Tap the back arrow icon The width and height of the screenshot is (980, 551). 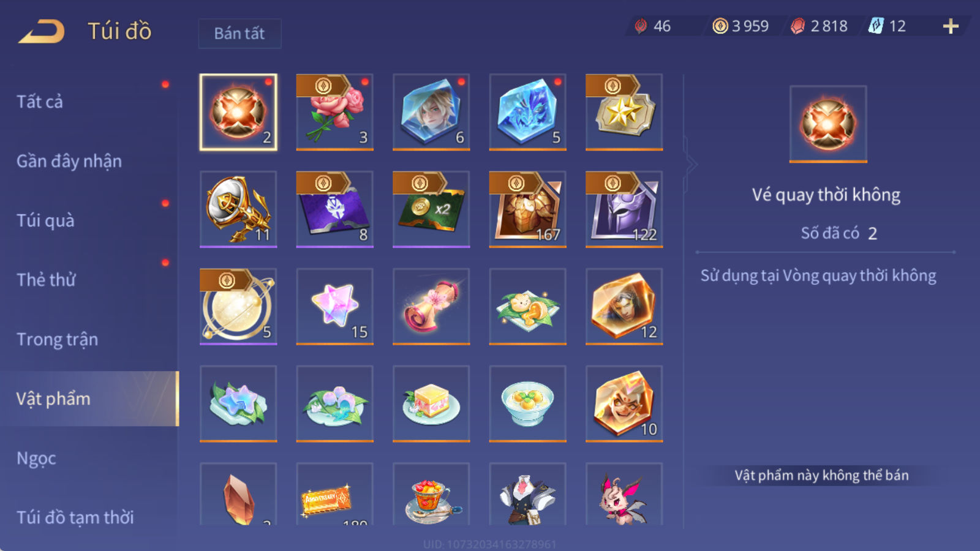click(x=42, y=32)
